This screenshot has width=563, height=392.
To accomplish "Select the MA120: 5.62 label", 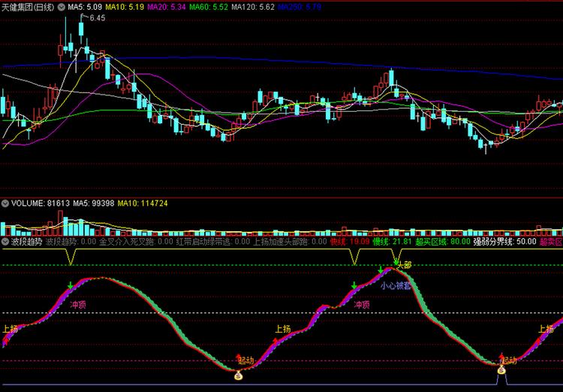I will (253, 8).
